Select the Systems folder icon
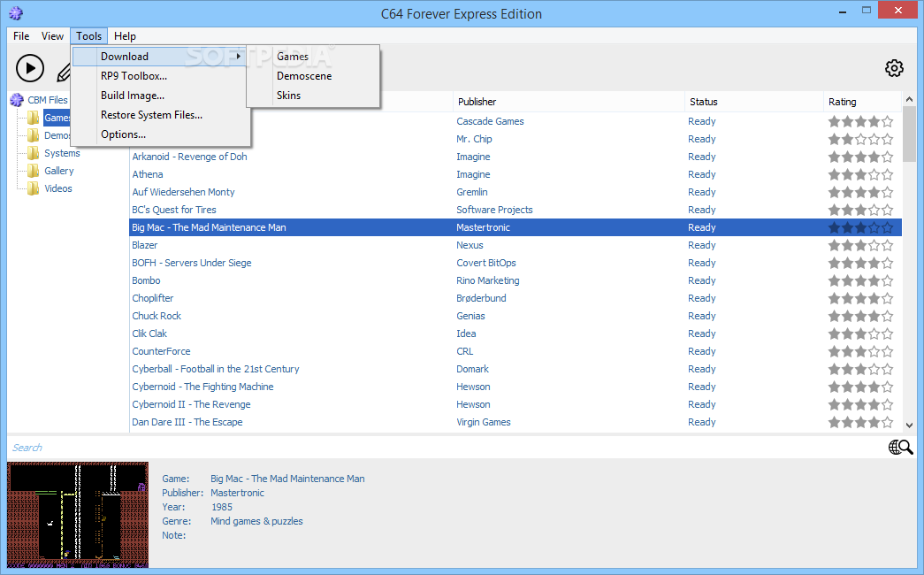This screenshot has height=575, width=924. (x=34, y=153)
